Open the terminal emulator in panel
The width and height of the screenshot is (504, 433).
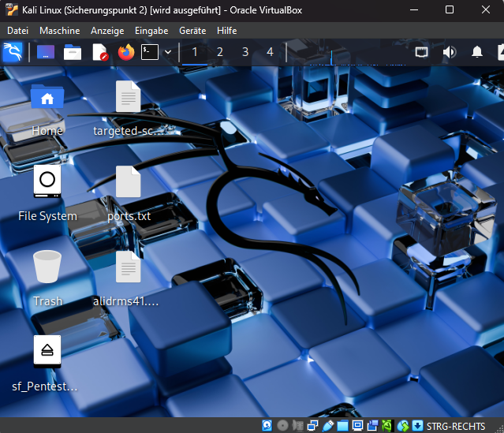point(149,53)
